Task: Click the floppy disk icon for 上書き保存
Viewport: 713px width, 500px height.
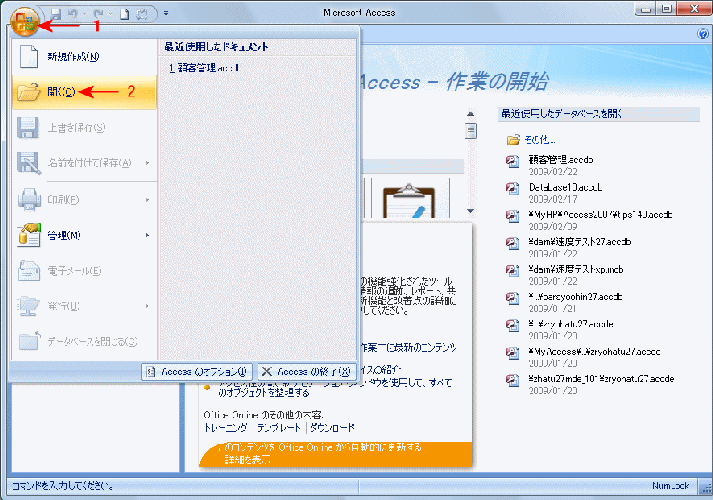Action: [x=28, y=128]
